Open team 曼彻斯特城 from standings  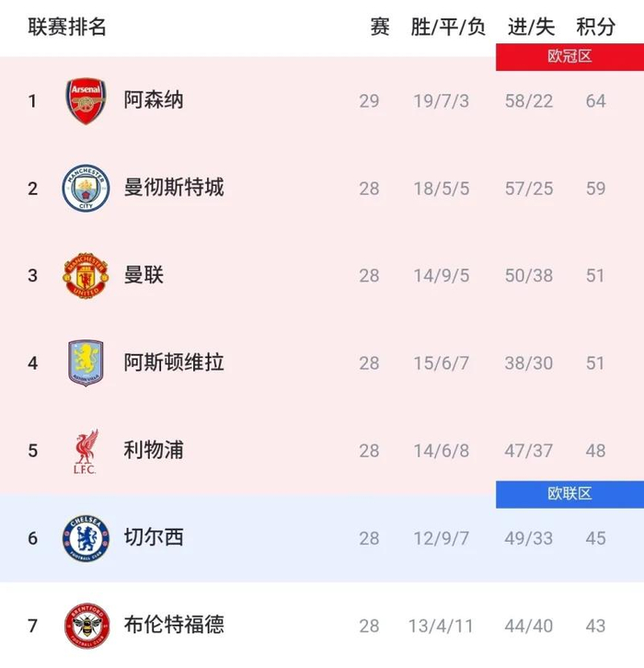coord(174,188)
